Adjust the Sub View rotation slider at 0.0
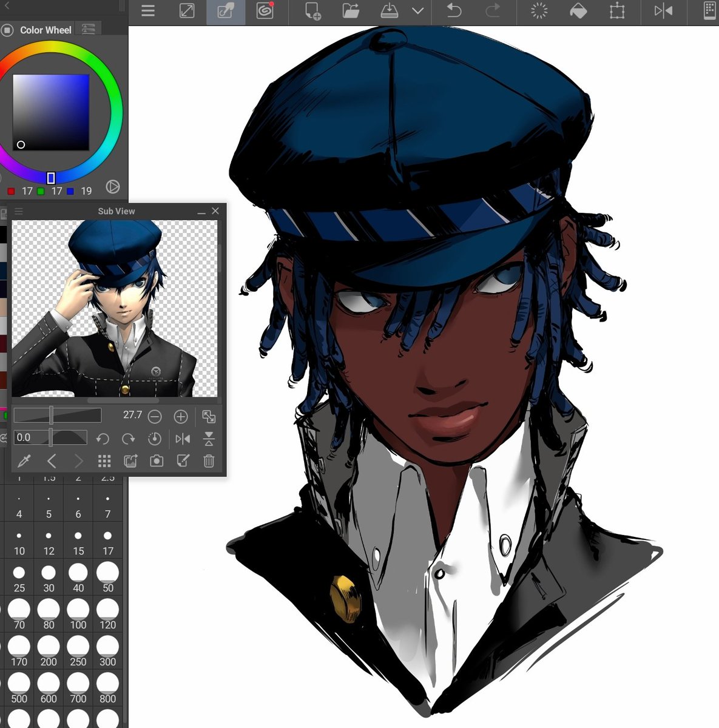 pos(50,437)
